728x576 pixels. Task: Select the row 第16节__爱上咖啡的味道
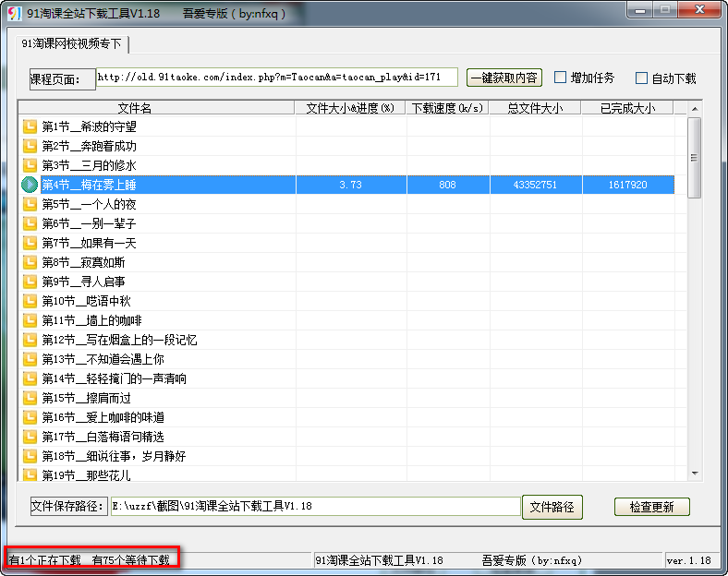click(x=346, y=417)
